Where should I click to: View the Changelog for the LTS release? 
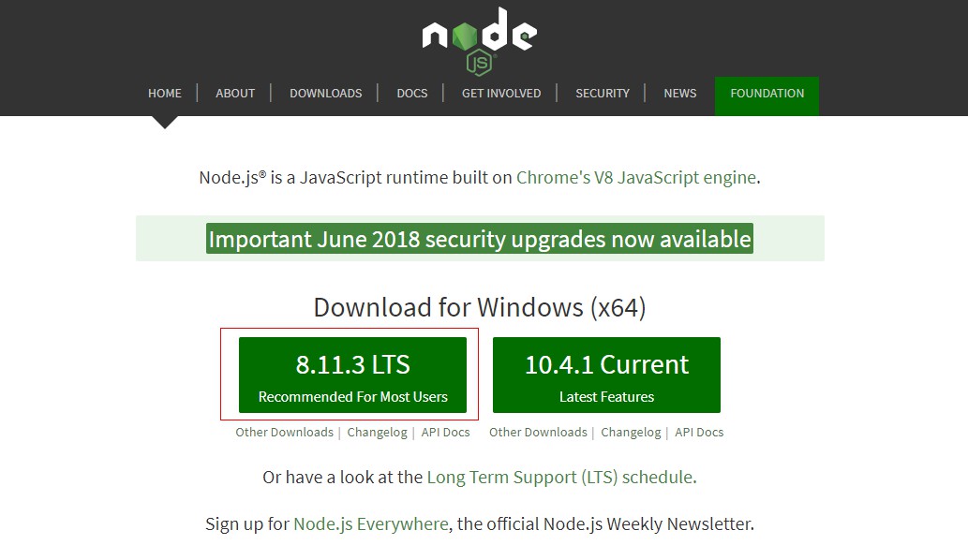[377, 433]
